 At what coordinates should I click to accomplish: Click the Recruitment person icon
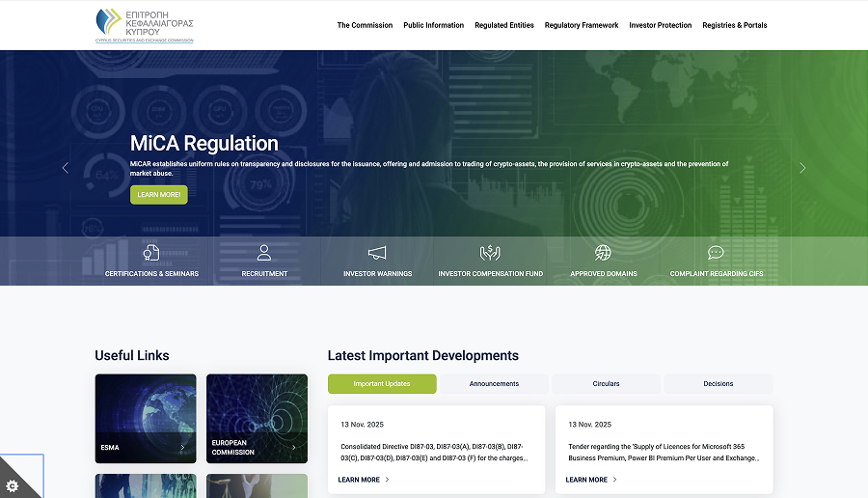pyautogui.click(x=264, y=253)
